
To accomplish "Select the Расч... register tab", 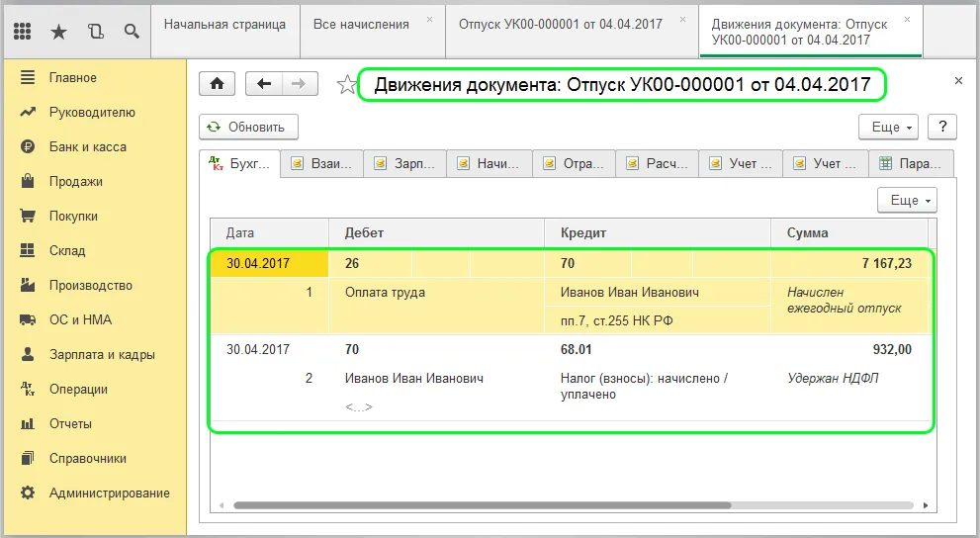I will 657,164.
